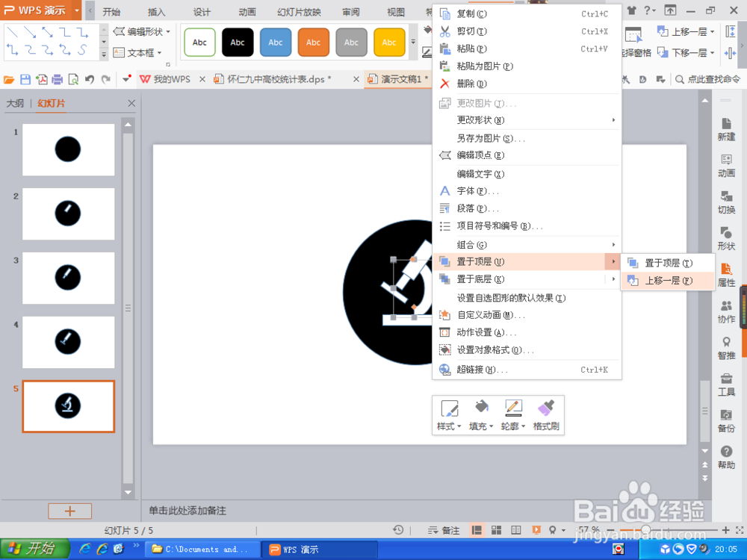Click the undo arrow icon
The width and height of the screenshot is (747, 560).
90,80
